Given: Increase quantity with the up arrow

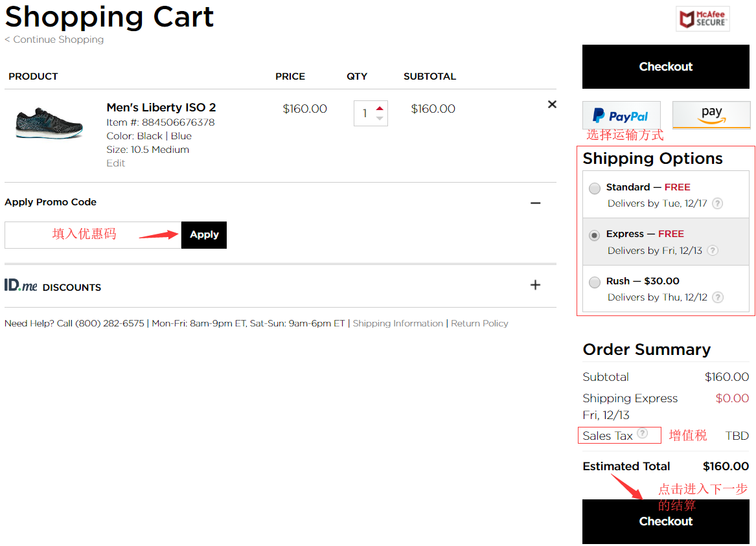Looking at the screenshot, I should (x=380, y=108).
